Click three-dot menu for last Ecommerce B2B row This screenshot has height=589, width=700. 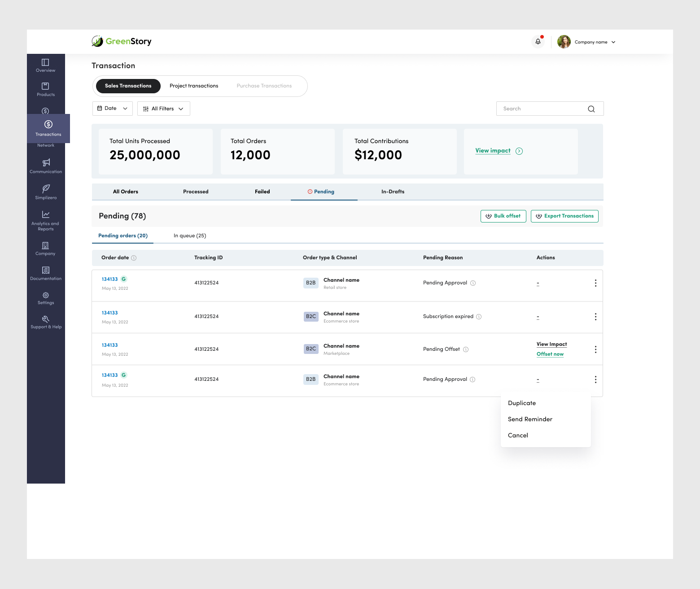click(595, 380)
